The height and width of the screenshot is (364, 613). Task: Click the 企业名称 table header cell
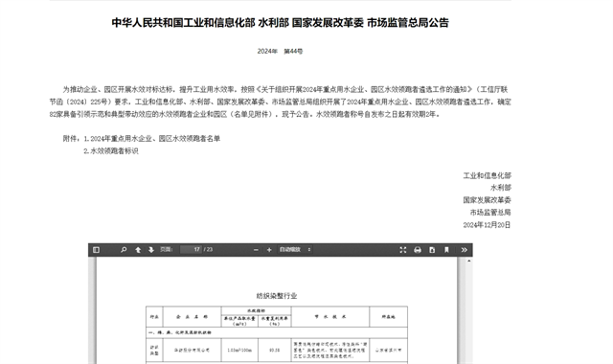click(192, 317)
